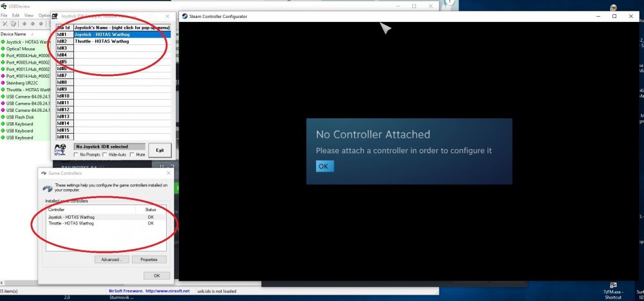Click the Steam logo in Configurator title bar

[x=185, y=17]
